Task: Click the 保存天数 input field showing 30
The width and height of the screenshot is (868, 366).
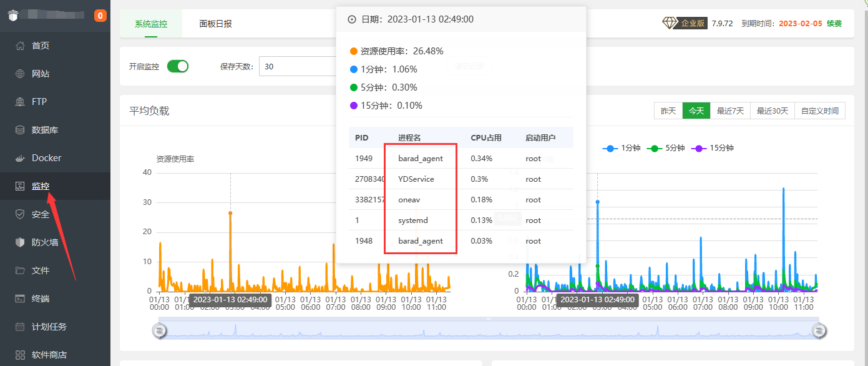Action: click(x=298, y=66)
